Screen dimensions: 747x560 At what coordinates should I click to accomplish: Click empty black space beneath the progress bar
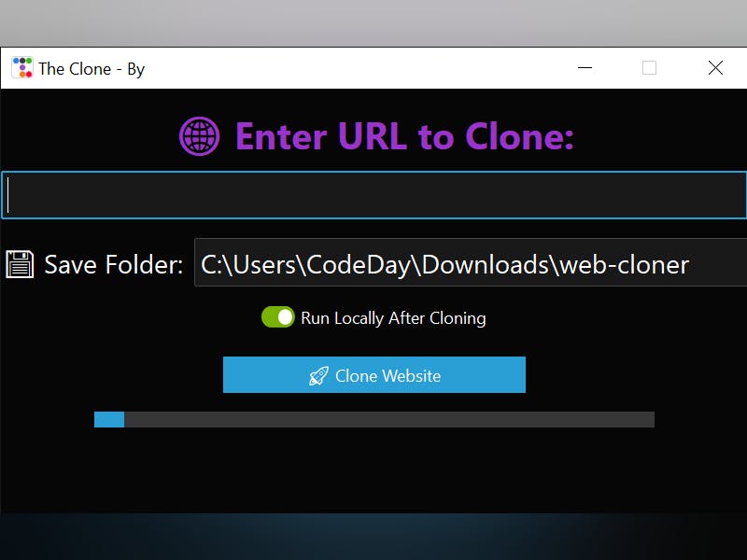pyautogui.click(x=374, y=470)
